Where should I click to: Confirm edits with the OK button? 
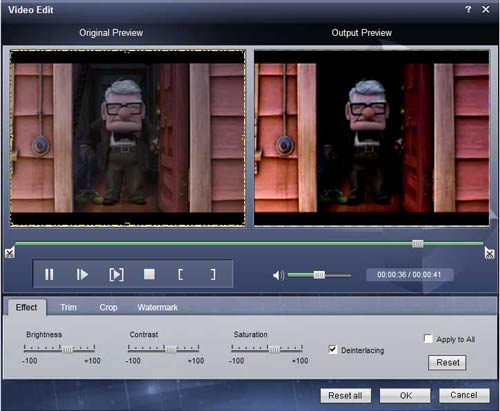pos(405,396)
